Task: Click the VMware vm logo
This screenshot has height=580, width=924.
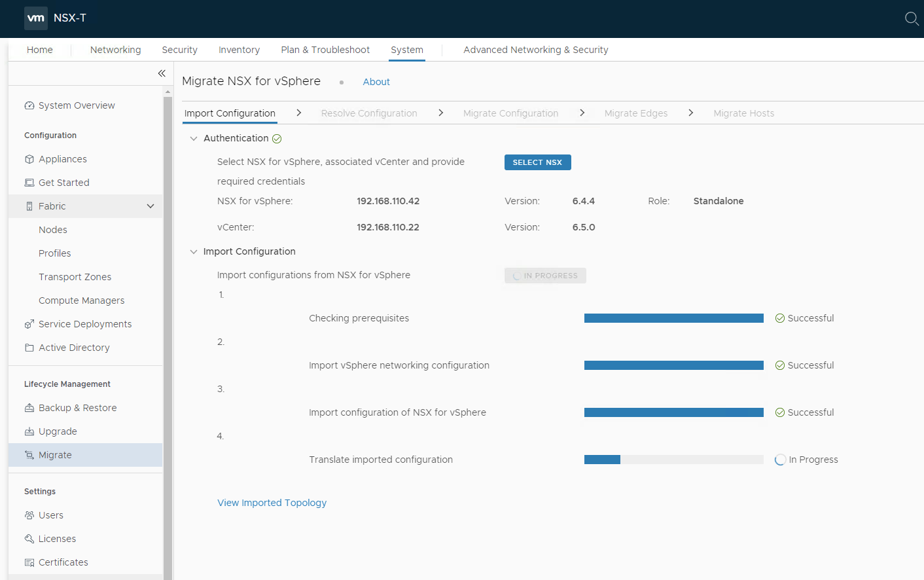Action: [x=36, y=18]
